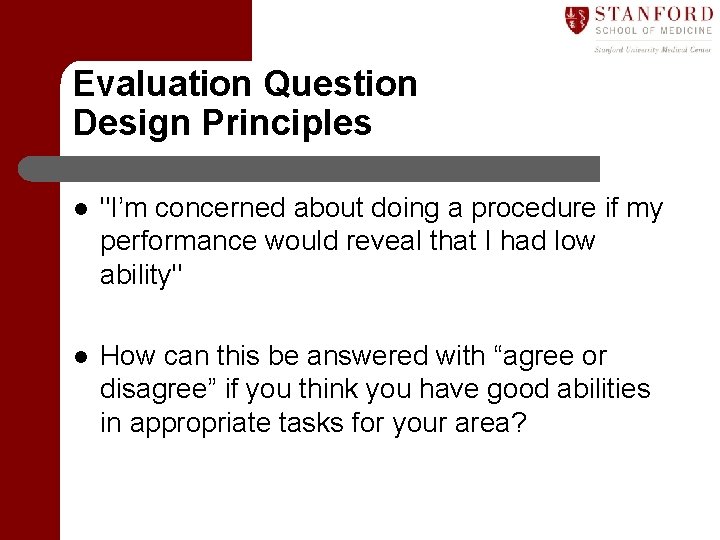This screenshot has width=720, height=540.
Task: Click the line 'How can this be answered'
Action: [354, 356]
